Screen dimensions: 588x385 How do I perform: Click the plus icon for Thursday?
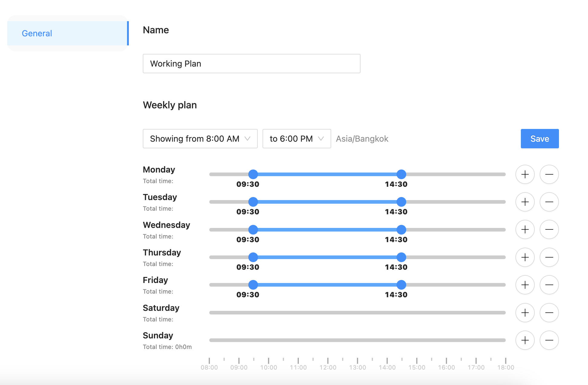coord(525,257)
